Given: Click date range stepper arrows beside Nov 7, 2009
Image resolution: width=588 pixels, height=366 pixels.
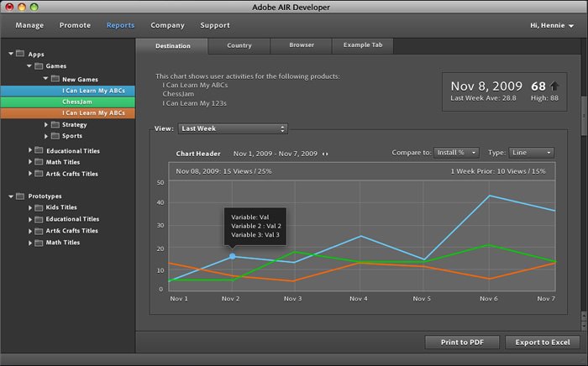Looking at the screenshot, I should click(325, 154).
